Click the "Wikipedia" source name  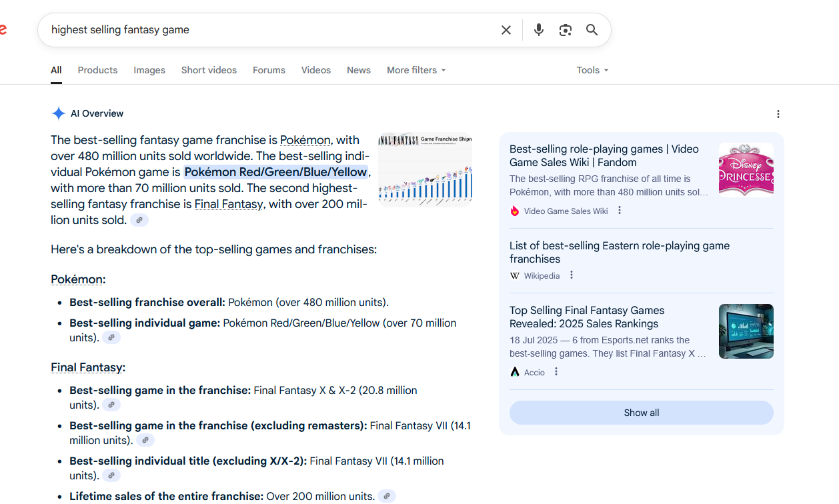coord(542,276)
